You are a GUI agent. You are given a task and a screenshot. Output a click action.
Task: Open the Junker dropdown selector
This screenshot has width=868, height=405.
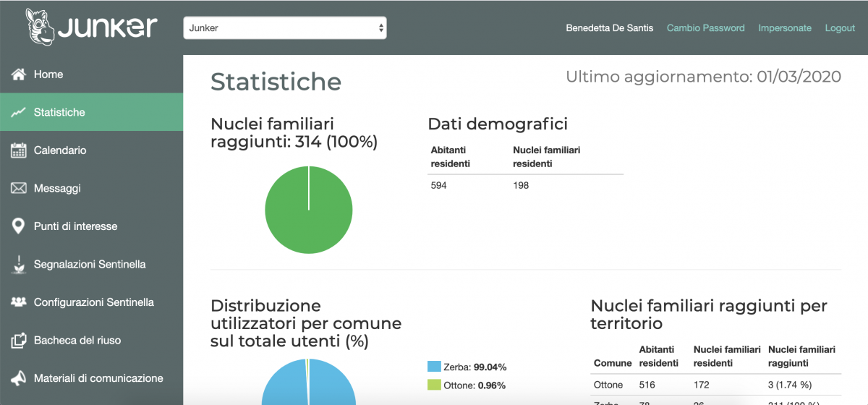pyautogui.click(x=285, y=28)
